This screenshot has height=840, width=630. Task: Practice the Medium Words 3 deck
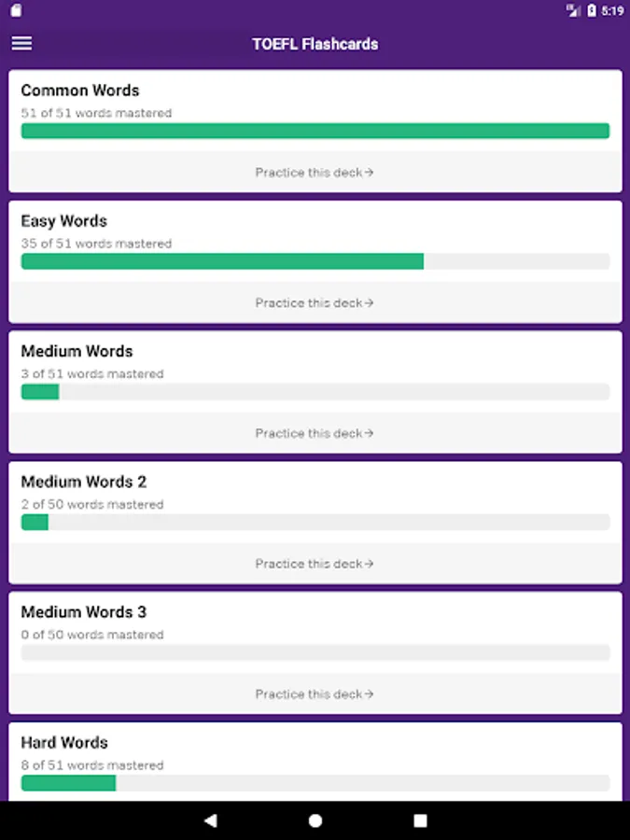[315, 694]
